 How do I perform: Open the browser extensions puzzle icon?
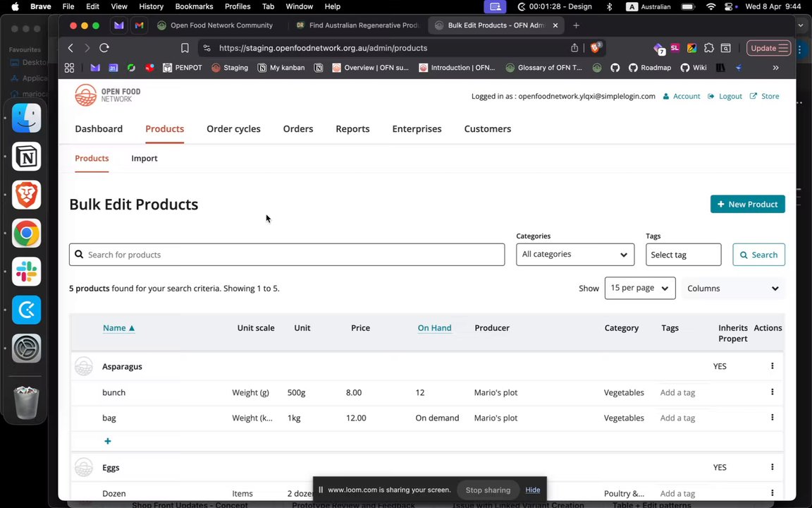tap(708, 48)
